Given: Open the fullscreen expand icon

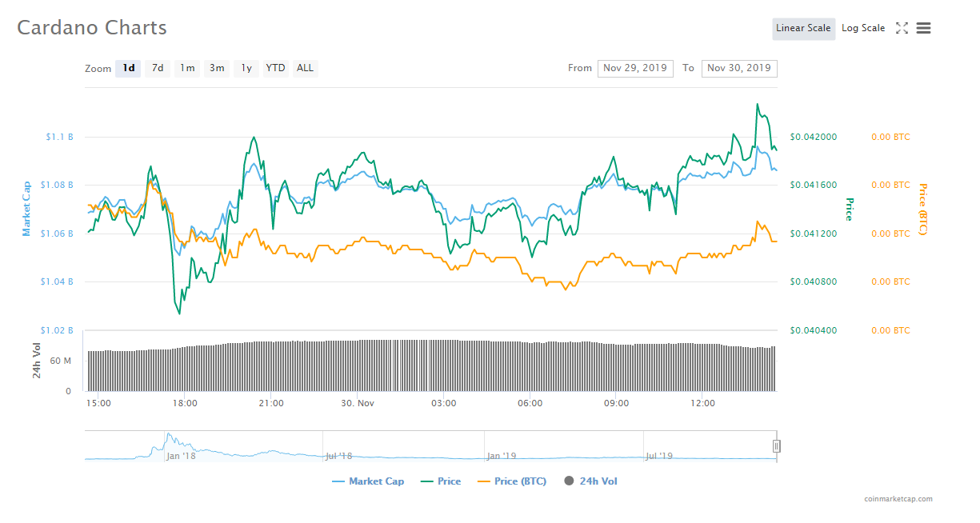Looking at the screenshot, I should pos(902,28).
